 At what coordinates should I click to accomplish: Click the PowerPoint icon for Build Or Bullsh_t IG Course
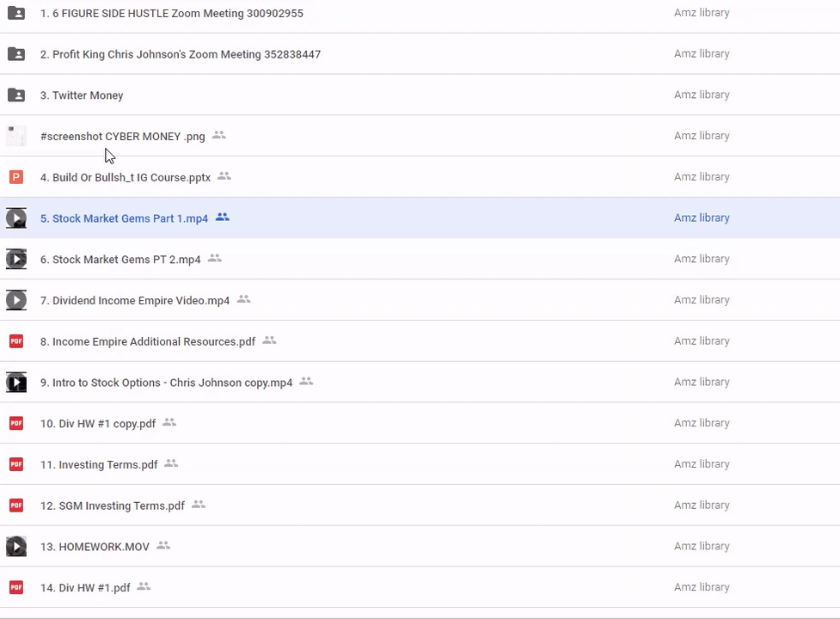pyautogui.click(x=15, y=177)
